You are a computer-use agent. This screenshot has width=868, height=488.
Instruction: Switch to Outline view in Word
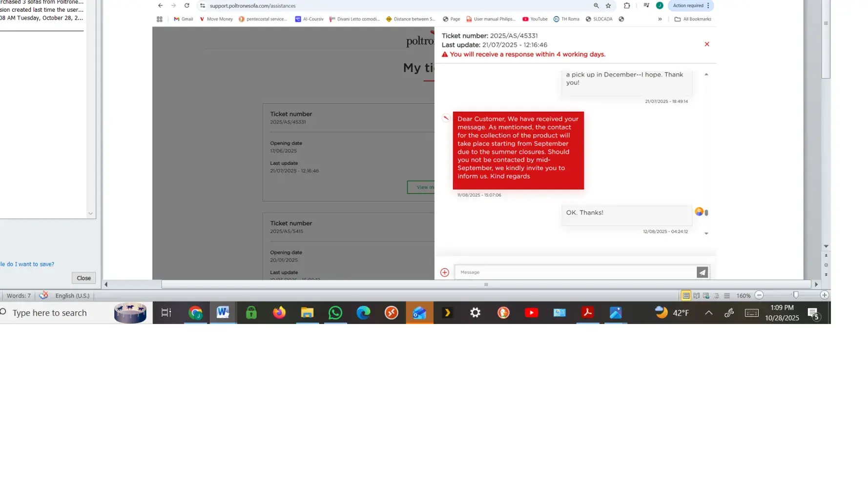(x=716, y=295)
